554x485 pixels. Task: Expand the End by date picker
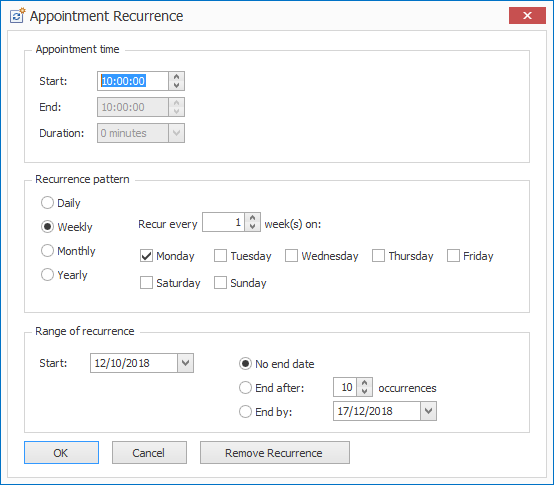click(x=428, y=411)
